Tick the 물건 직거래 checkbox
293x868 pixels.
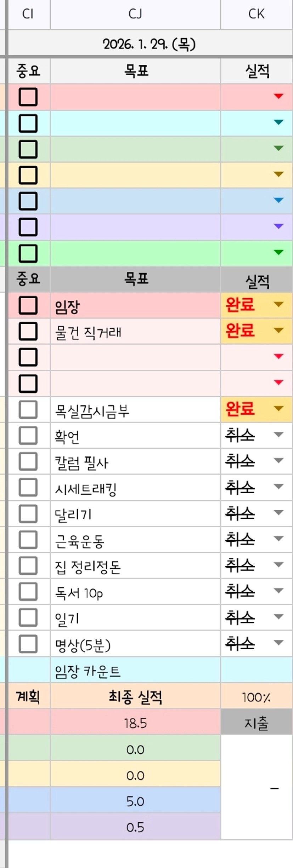(28, 331)
